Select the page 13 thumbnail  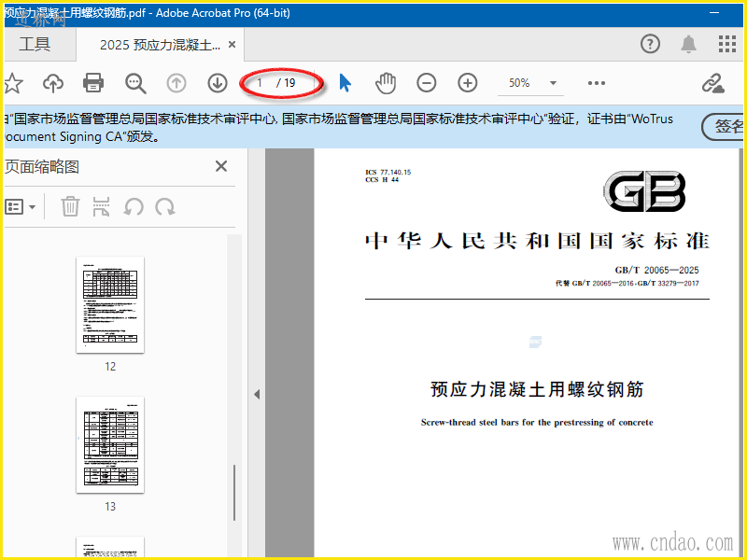(x=110, y=445)
